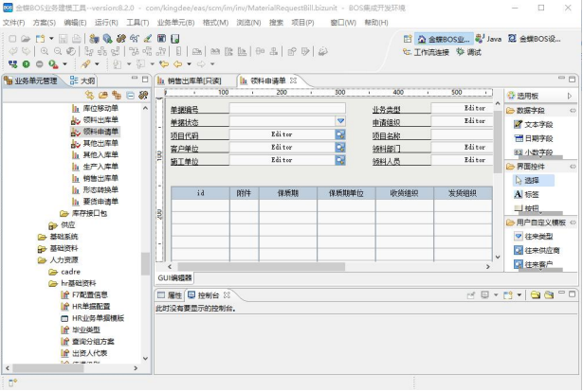Click the green run button icon
583x392 pixels.
point(26,64)
